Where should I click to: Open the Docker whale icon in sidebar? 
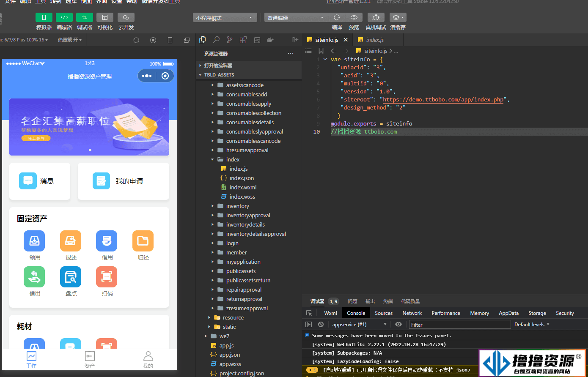tap(270, 40)
